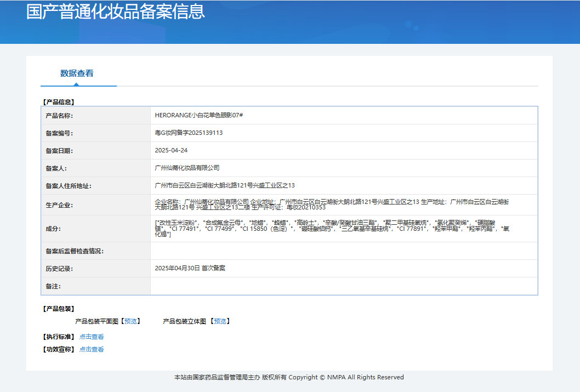Select registrant 广州仙蒂化妆品有限公司 value
580x392 pixels.
click(x=187, y=168)
